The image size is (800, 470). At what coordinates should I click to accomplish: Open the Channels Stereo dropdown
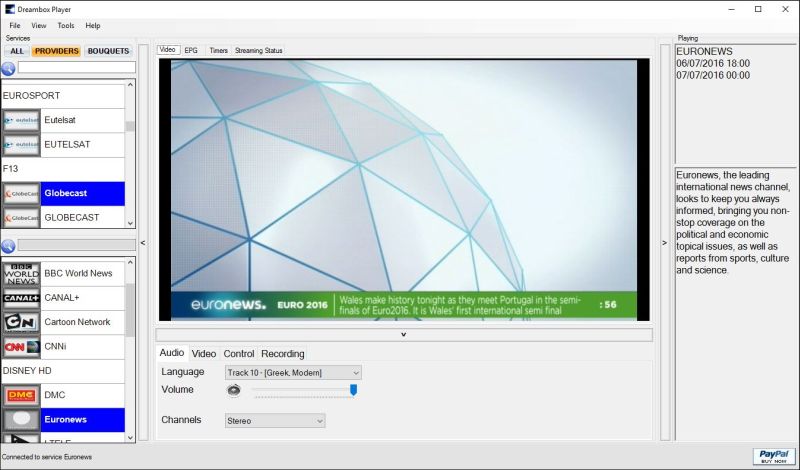[275, 421]
